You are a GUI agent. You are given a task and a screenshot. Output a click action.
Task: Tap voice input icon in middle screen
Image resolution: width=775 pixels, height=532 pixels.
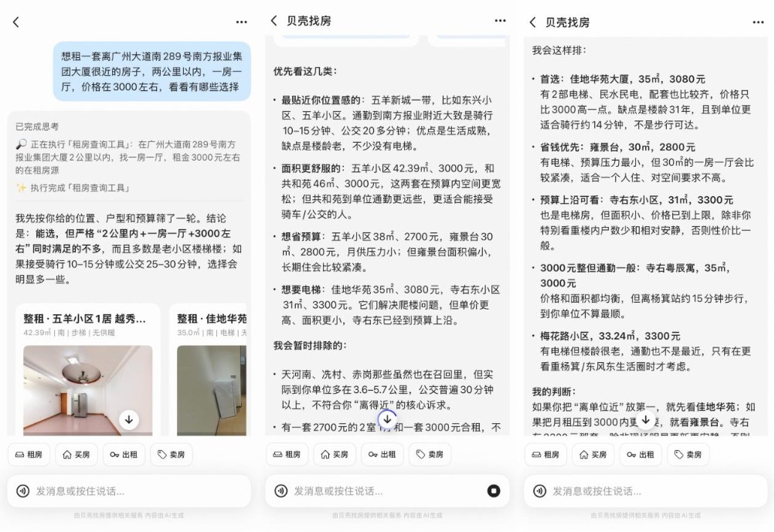pos(280,491)
